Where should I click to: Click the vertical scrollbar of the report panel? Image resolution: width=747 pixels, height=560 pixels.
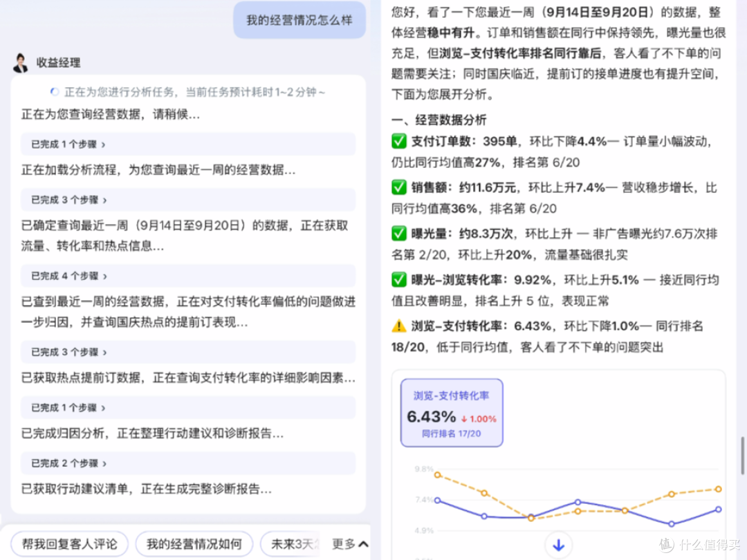point(742,456)
